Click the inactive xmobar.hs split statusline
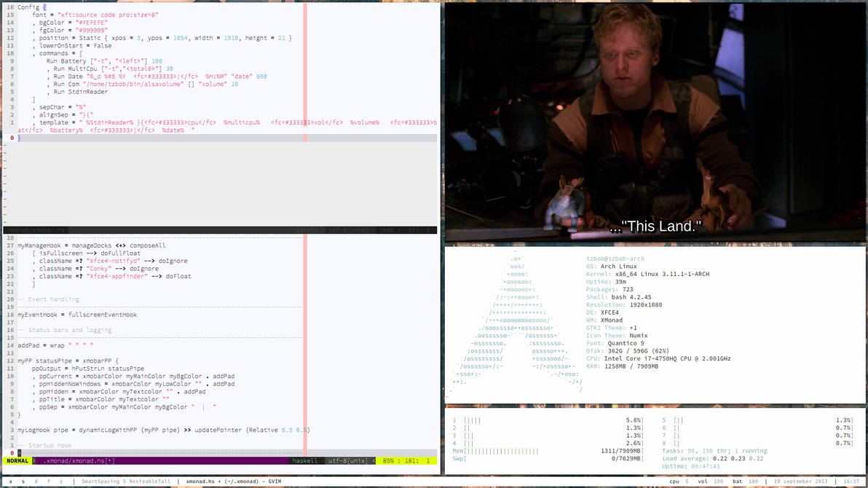This screenshot has width=868, height=488. pyautogui.click(x=221, y=230)
